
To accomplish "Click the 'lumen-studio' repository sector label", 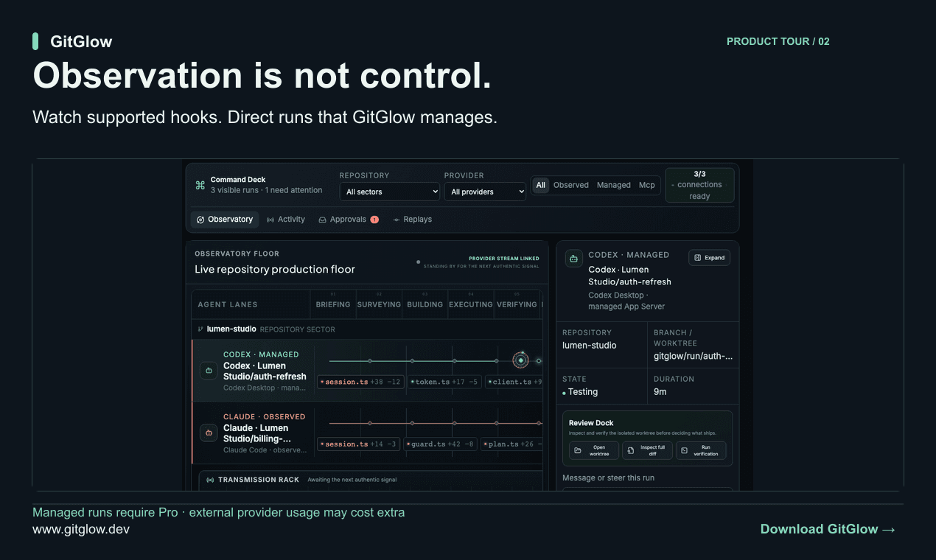I will tap(231, 329).
